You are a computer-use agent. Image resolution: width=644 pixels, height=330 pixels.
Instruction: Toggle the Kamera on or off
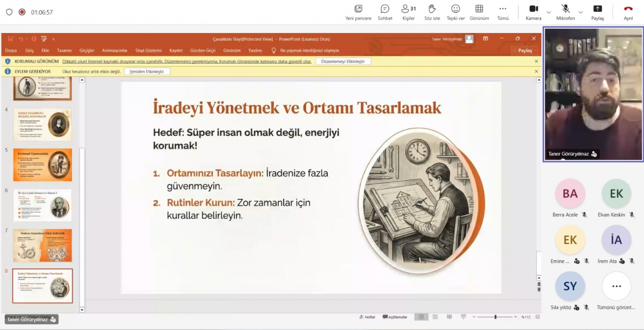coord(533,9)
